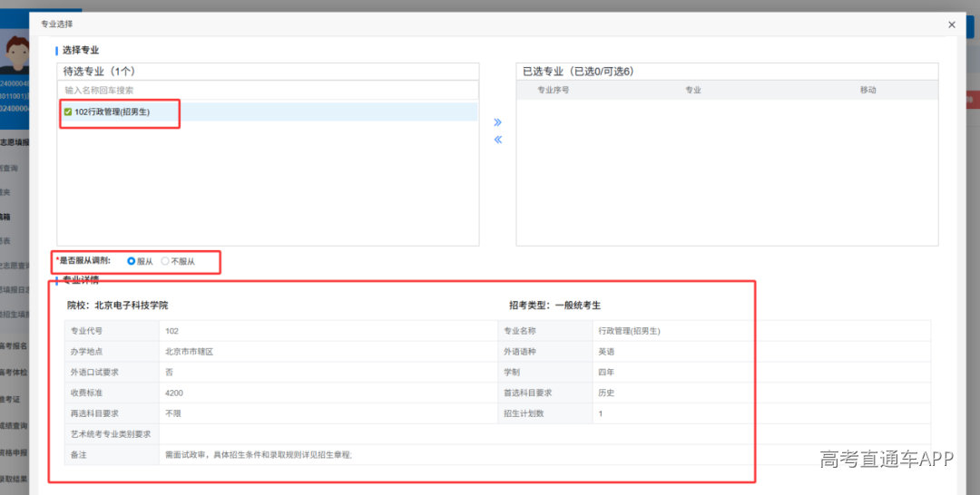The width and height of the screenshot is (980, 495).
Task: Click the 招生计划数 value 1 cell
Action: click(x=761, y=413)
